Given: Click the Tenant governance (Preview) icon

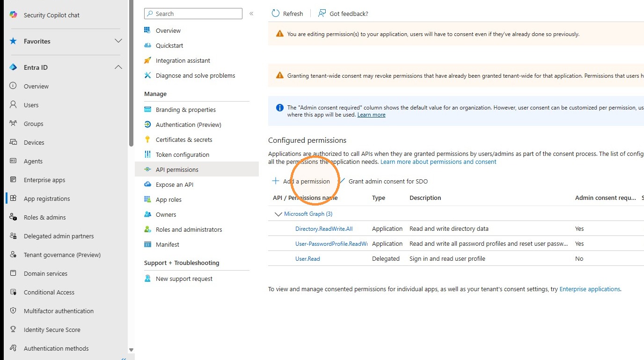Looking at the screenshot, I should (x=13, y=255).
